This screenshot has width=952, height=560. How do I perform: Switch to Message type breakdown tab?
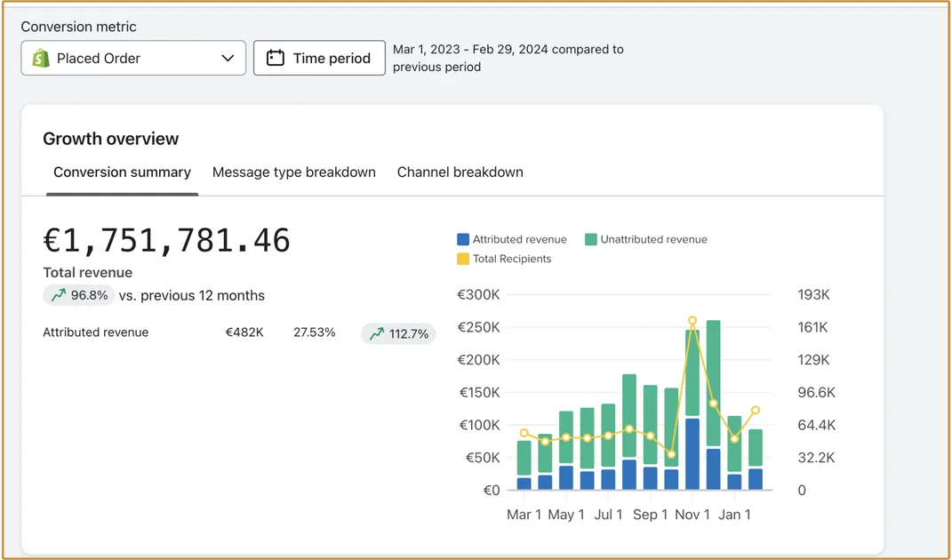(x=294, y=172)
